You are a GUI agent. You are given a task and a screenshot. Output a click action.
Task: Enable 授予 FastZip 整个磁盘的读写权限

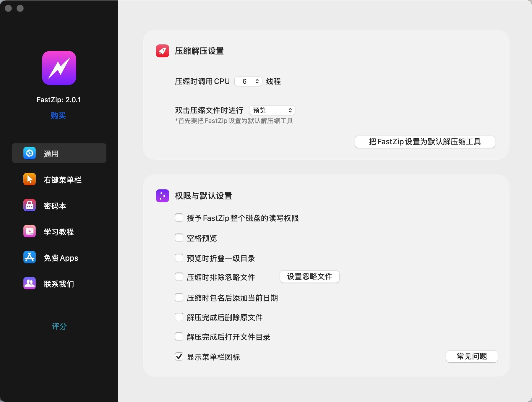click(179, 218)
